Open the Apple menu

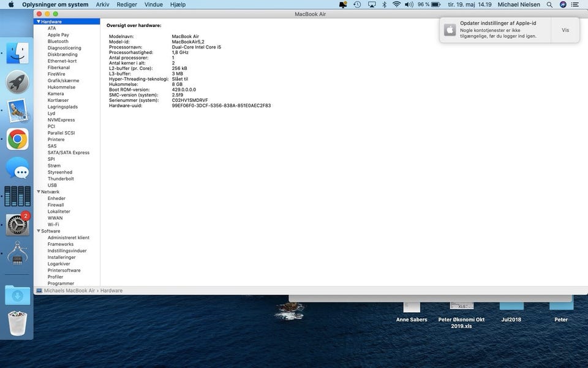pos(11,4)
